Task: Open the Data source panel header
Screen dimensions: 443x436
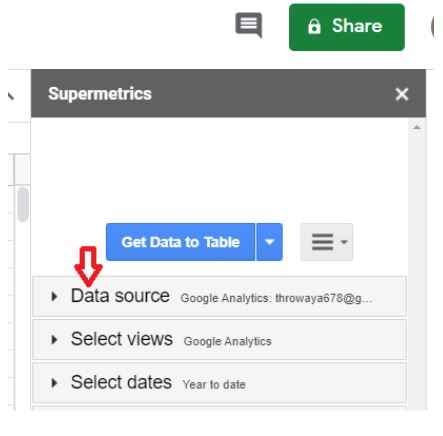Action: (219, 296)
